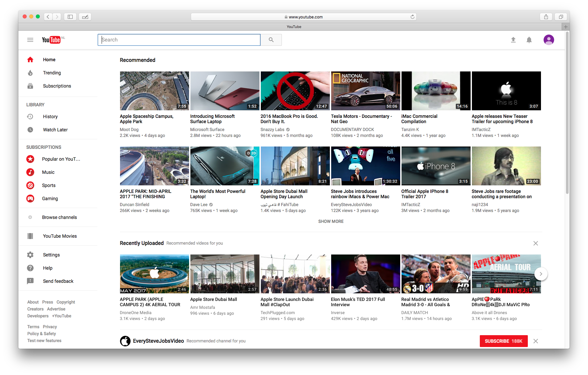Add a new Safari tab with plus
This screenshot has width=588, height=375.
(566, 27)
